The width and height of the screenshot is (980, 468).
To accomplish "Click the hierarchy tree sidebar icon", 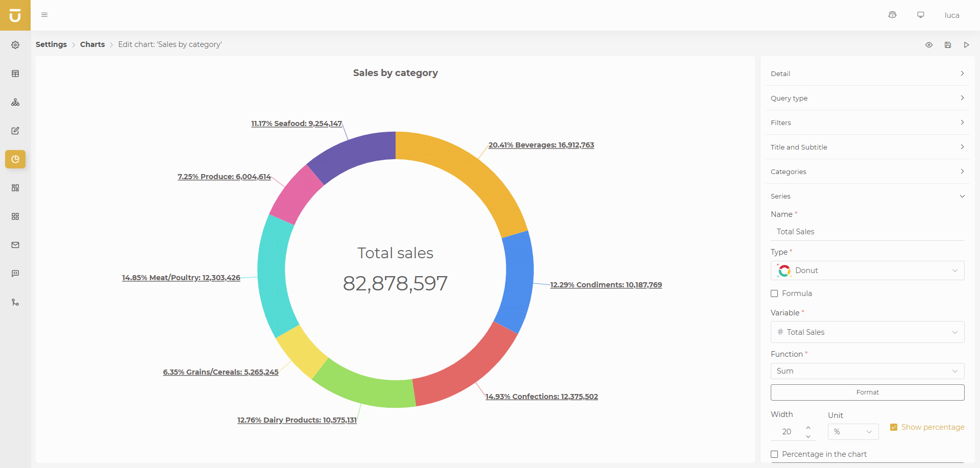I will (15, 102).
